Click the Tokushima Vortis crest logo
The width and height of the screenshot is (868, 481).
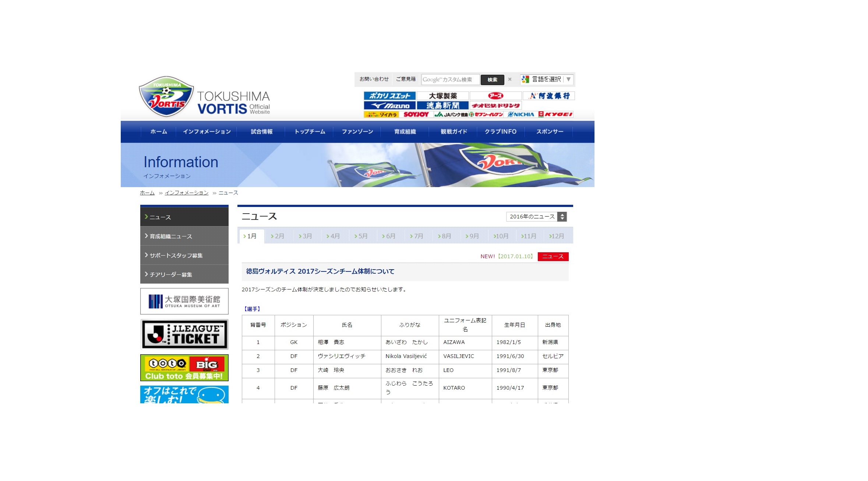point(166,96)
